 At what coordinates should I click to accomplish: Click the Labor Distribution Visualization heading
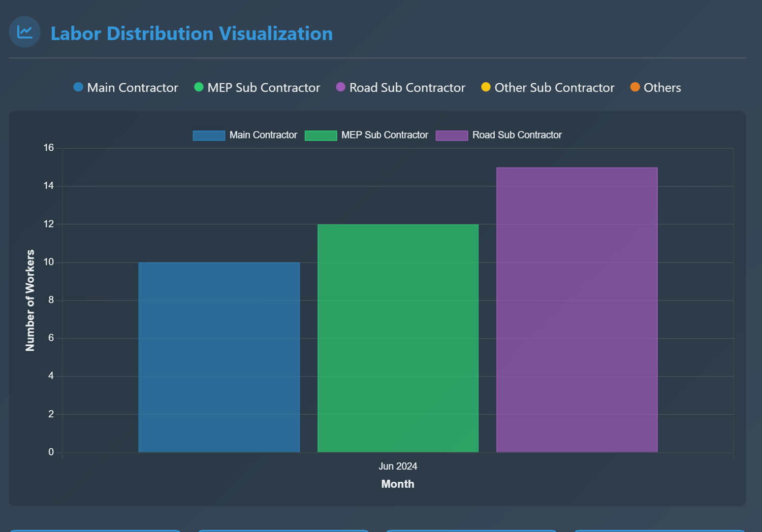[x=192, y=34]
